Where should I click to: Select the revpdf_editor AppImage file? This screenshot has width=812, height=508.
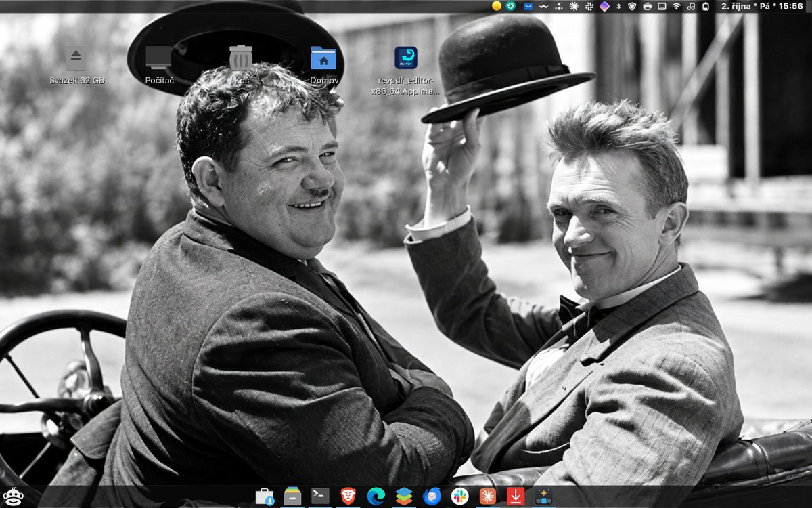406,70
